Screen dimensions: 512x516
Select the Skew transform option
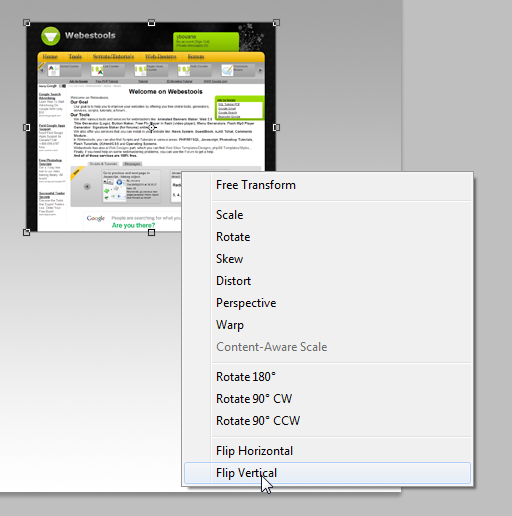[x=327, y=259]
